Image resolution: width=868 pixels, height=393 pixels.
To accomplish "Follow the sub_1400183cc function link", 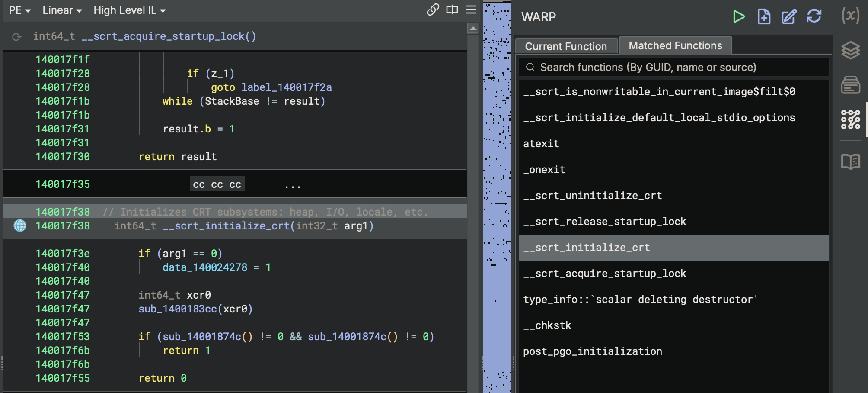I will [178, 309].
